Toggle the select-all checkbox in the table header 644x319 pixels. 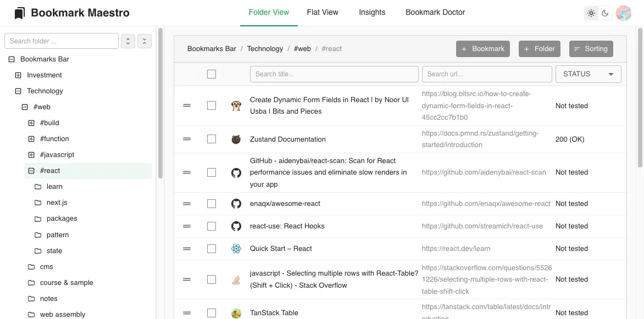click(x=212, y=74)
